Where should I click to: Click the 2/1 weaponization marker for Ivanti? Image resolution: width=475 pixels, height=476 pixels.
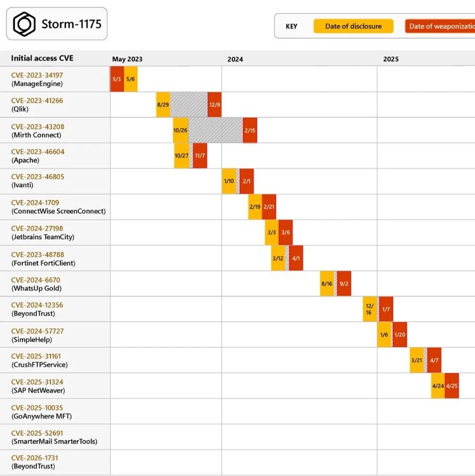point(246,181)
